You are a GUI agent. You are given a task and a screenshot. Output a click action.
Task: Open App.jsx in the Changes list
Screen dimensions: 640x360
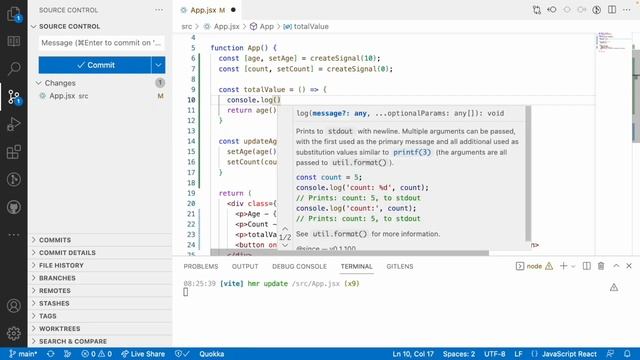pyautogui.click(x=101, y=96)
